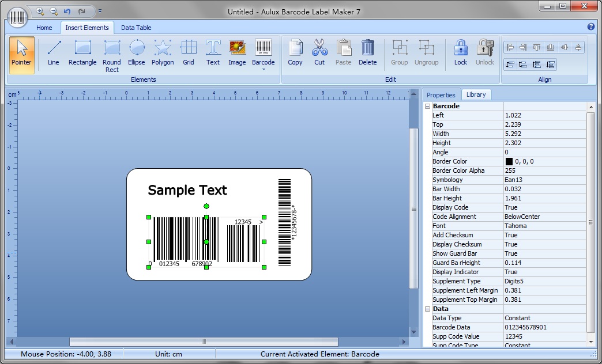The height and width of the screenshot is (364, 602).
Task: Click the Data Type Constant value
Action: (545, 318)
